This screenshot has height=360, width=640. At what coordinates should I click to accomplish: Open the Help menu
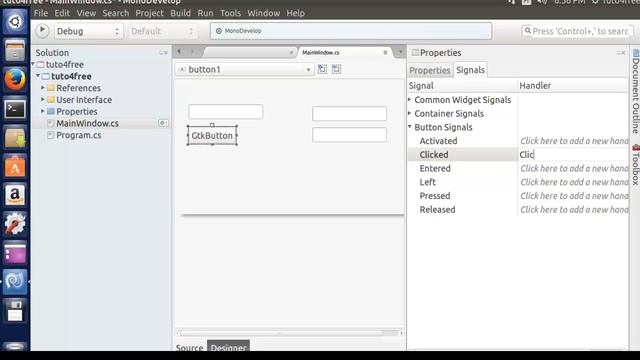296,13
